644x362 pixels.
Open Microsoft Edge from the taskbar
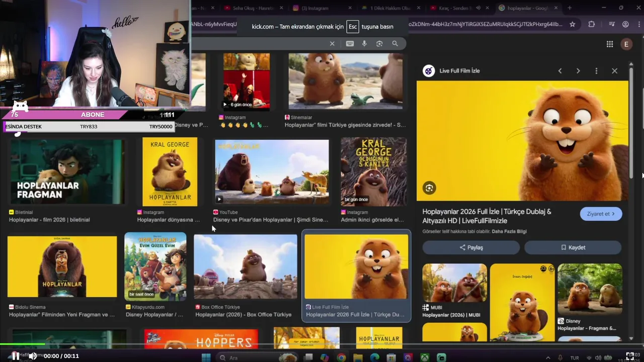374,357
